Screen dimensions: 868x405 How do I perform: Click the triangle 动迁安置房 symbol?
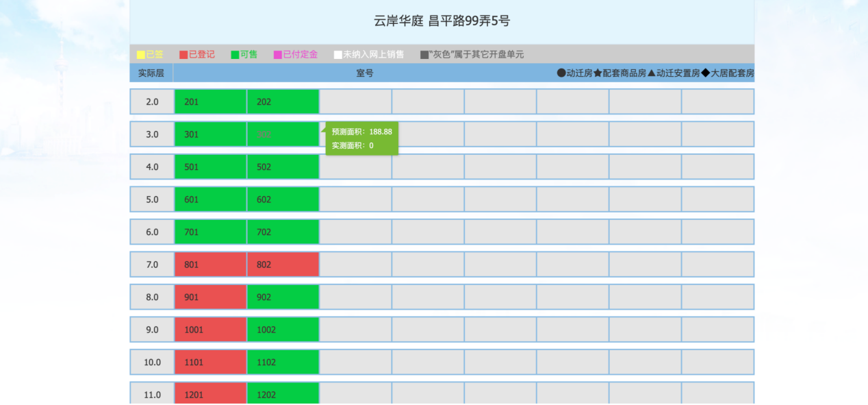(651, 73)
